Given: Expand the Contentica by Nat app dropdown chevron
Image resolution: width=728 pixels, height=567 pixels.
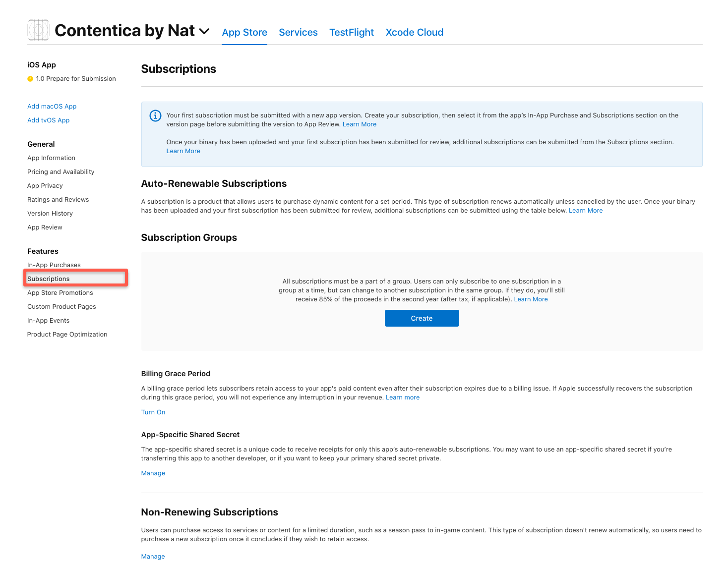Looking at the screenshot, I should [x=204, y=31].
